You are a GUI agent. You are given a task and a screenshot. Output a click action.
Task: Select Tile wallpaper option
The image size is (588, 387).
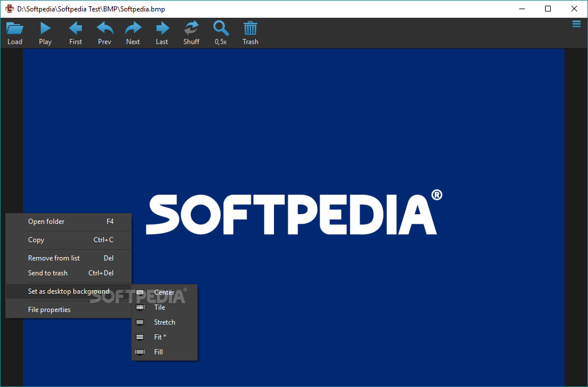tap(164, 307)
